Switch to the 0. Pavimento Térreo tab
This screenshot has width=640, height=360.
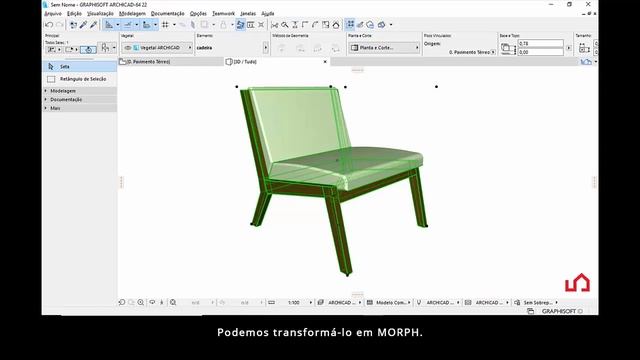coord(171,62)
